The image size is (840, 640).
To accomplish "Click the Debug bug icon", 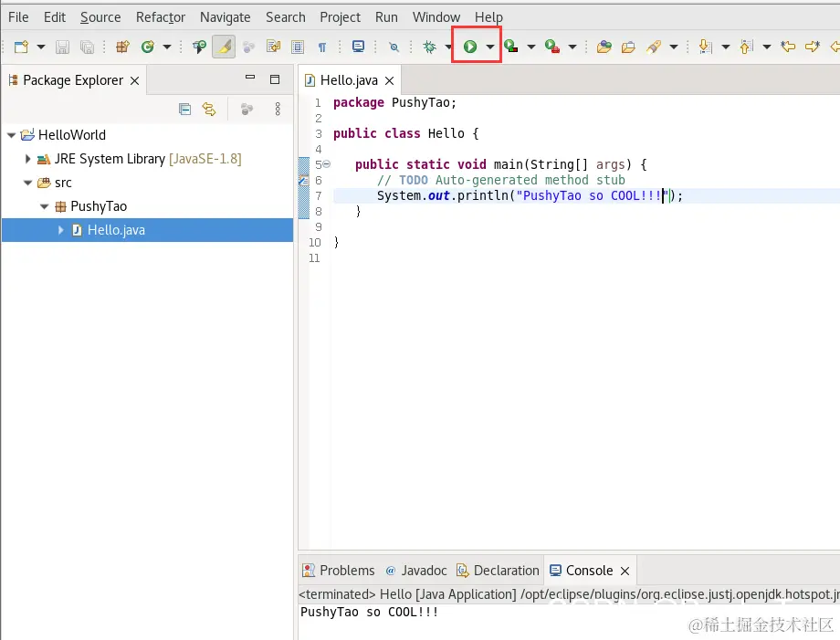I will click(429, 47).
